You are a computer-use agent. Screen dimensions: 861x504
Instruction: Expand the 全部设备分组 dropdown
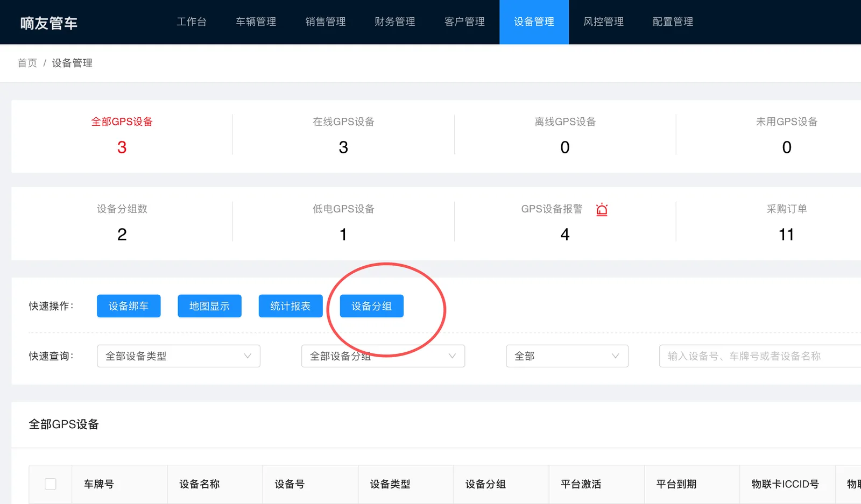pyautogui.click(x=383, y=356)
